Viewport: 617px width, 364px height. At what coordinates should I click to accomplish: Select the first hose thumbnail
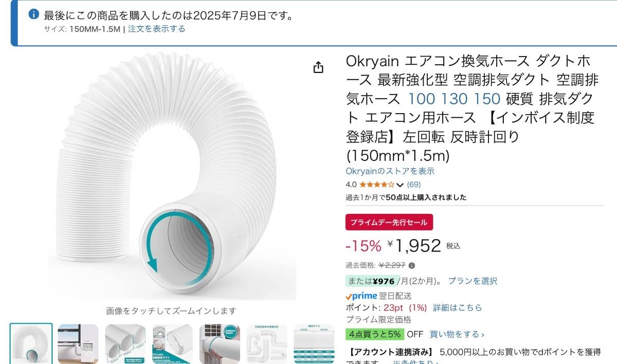pos(31,343)
